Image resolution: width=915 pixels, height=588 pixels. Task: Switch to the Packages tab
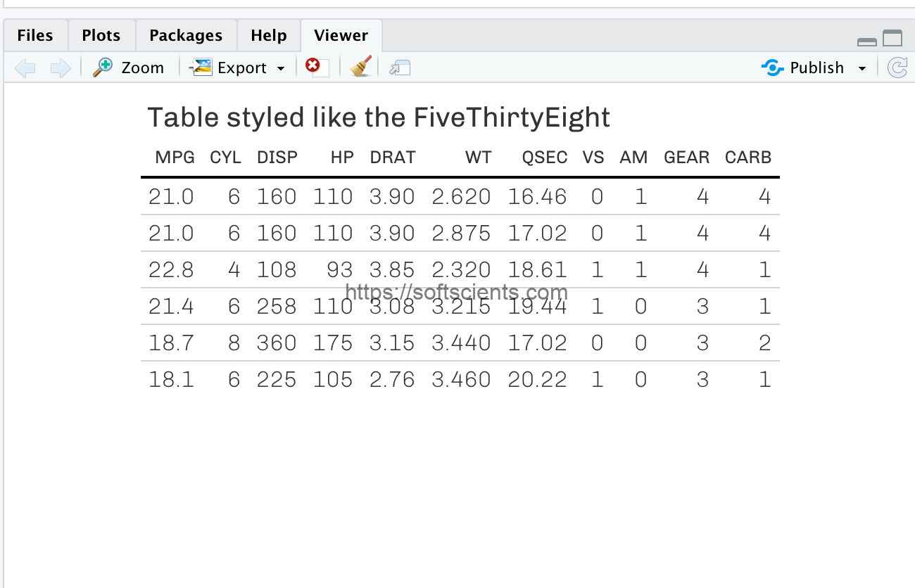186,35
